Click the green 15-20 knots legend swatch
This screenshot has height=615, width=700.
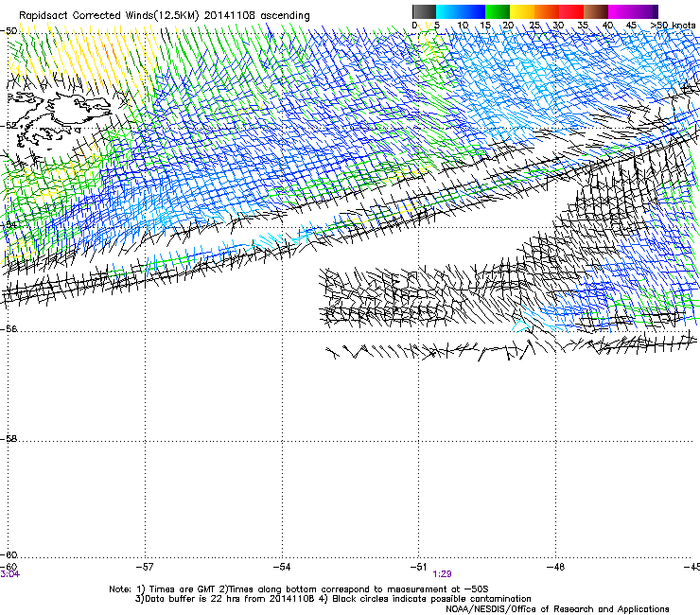(498, 11)
